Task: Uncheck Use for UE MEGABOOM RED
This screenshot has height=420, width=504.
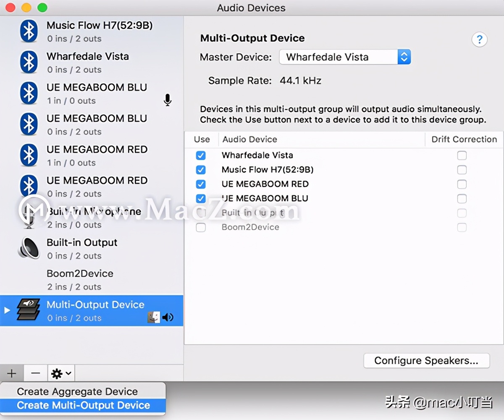Action: click(x=201, y=184)
